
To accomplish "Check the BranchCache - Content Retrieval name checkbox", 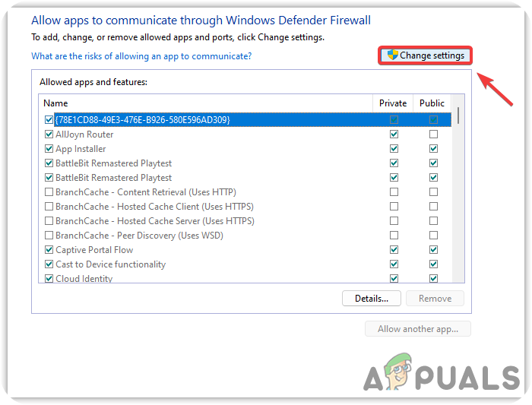I will click(49, 192).
